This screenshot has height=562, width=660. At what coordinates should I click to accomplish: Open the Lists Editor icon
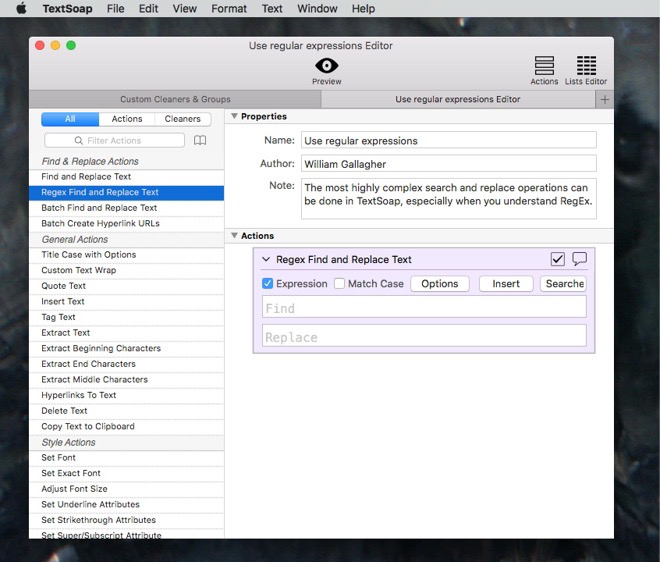(x=587, y=66)
